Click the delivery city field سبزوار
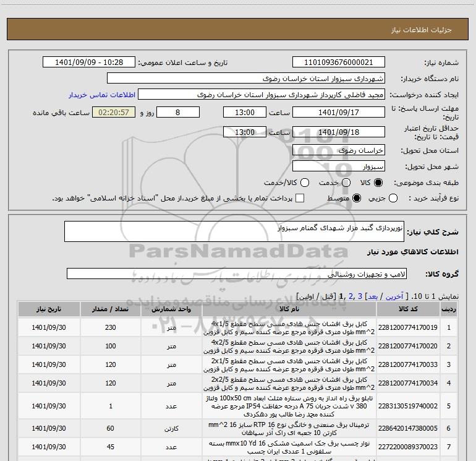 (x=339, y=166)
